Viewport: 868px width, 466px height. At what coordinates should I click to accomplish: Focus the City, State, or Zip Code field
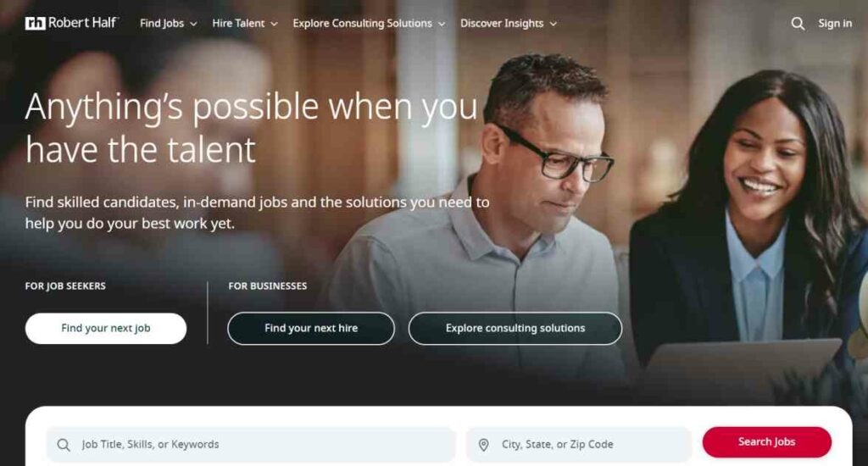579,445
